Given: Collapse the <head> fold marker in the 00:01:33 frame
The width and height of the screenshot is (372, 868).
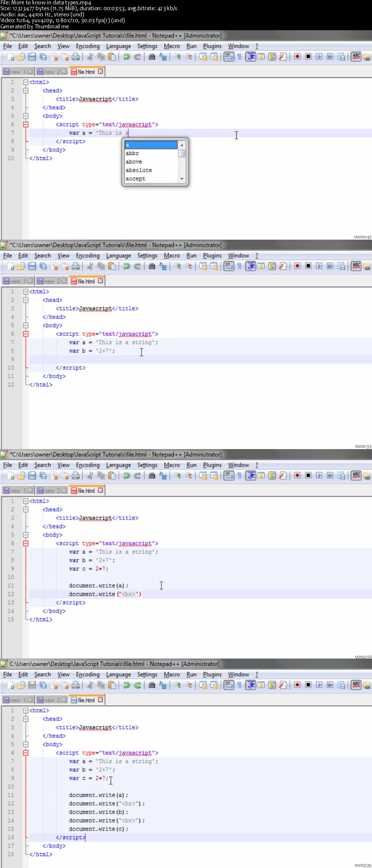Looking at the screenshot, I should (x=26, y=300).
